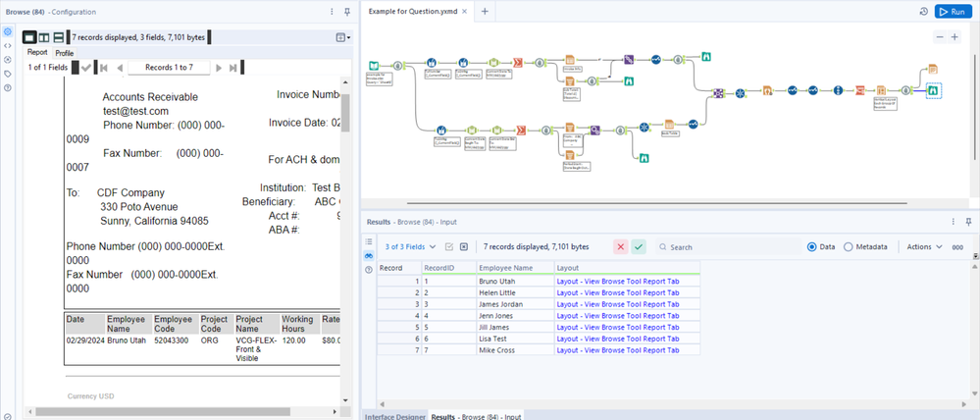The image size is (980, 420).
Task: Click the Records 1 to 7 field
Action: click(x=169, y=68)
